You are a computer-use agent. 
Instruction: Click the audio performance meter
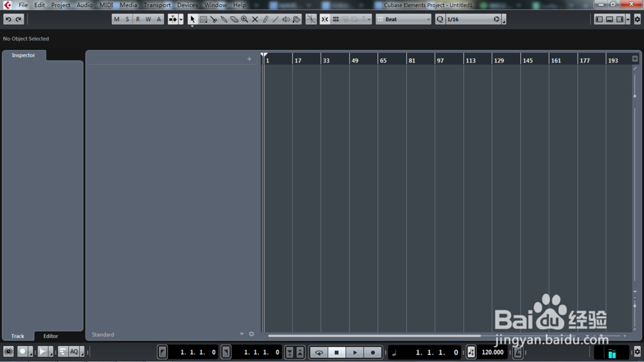point(612,352)
